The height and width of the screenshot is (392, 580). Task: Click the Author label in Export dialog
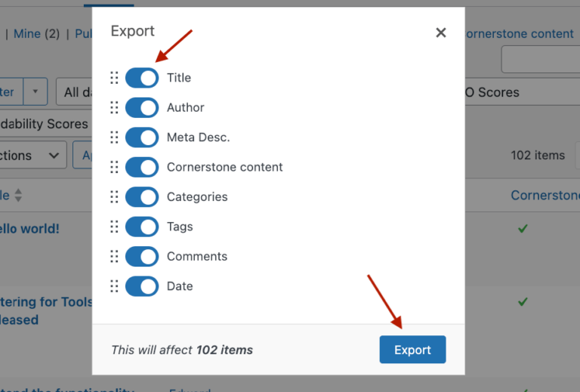pos(185,107)
